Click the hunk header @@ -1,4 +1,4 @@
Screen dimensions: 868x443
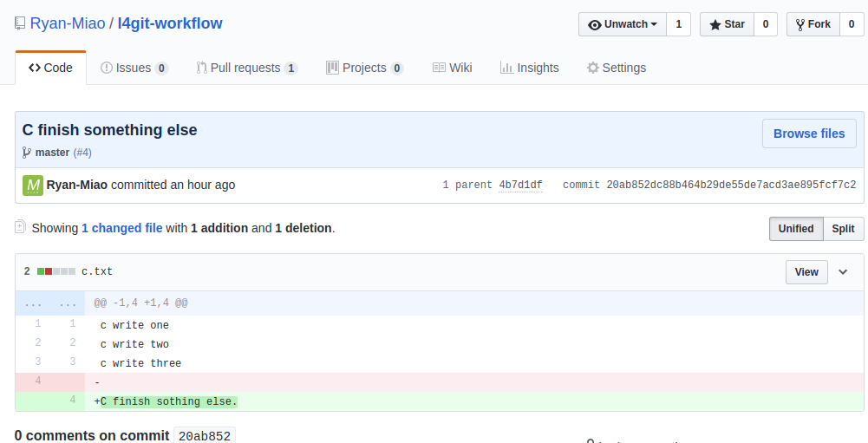[140, 303]
